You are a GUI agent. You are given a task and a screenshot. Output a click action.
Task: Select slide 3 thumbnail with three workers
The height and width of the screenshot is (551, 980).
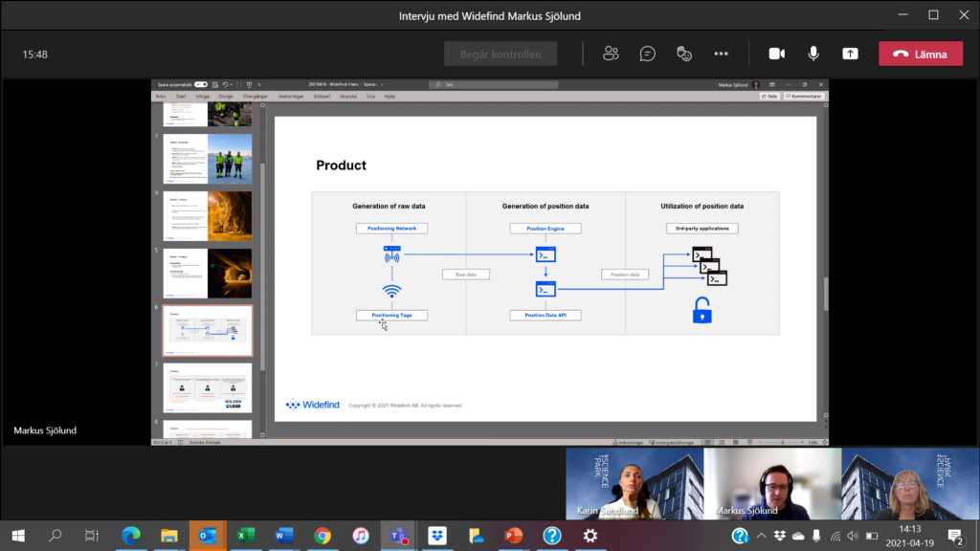(208, 159)
